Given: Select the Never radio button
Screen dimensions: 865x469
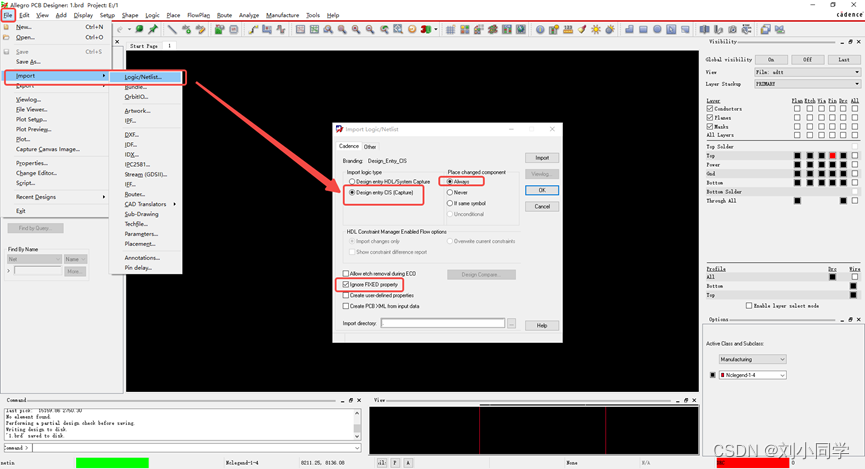Looking at the screenshot, I should (x=450, y=192).
